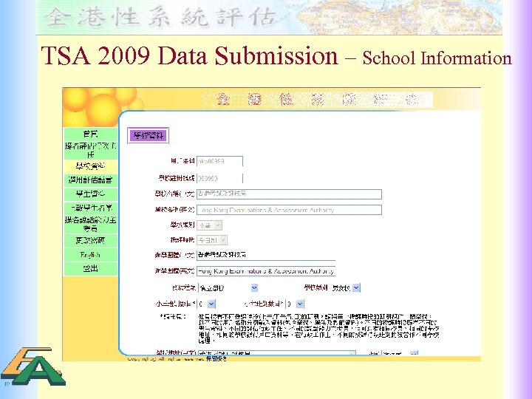Click the 全港性系統評估 banner title in web page
This screenshot has height=399, width=532.
click(x=317, y=100)
